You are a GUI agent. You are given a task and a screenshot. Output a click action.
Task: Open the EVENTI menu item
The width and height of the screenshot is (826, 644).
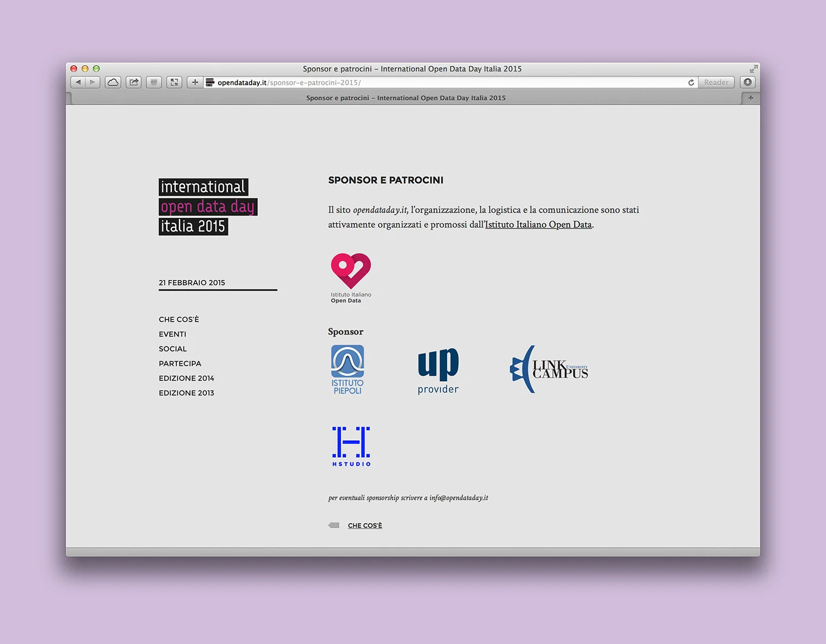pyautogui.click(x=172, y=334)
